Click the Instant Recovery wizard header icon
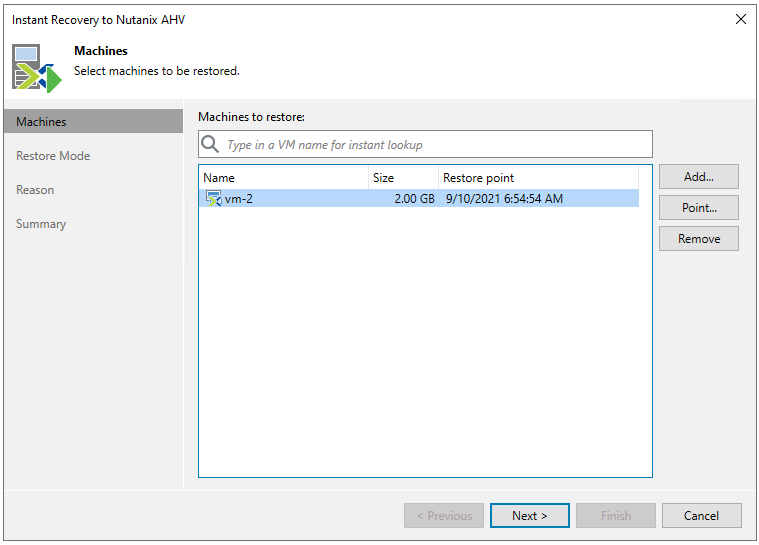Screen dimensions: 759x545 37,68
